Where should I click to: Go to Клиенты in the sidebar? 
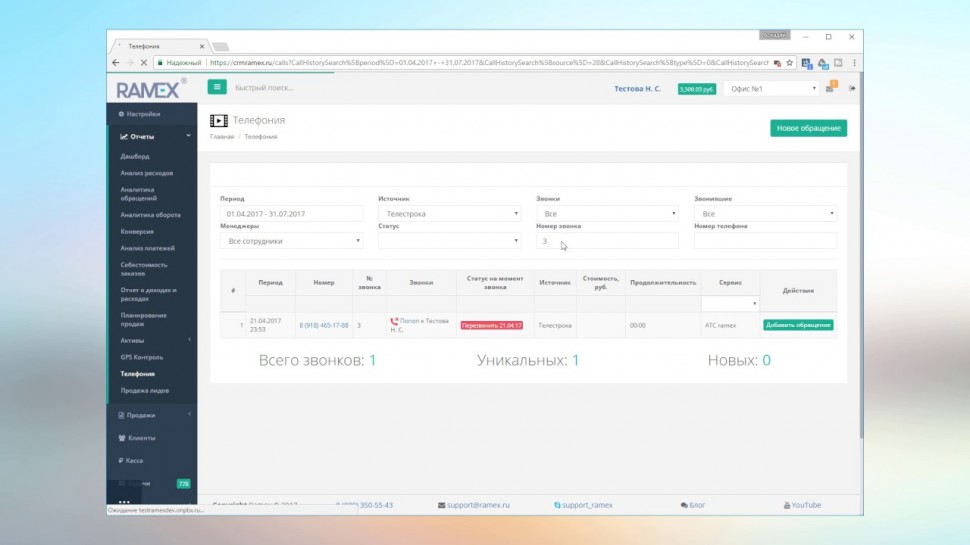point(141,438)
